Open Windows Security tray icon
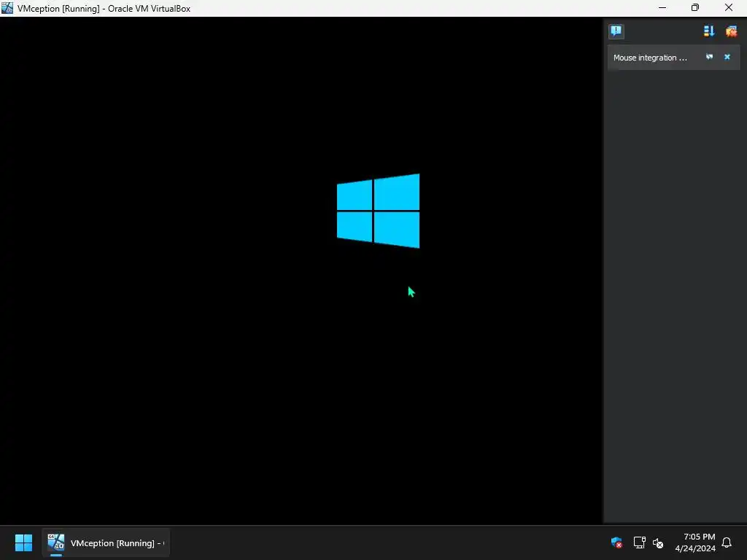 click(616, 542)
